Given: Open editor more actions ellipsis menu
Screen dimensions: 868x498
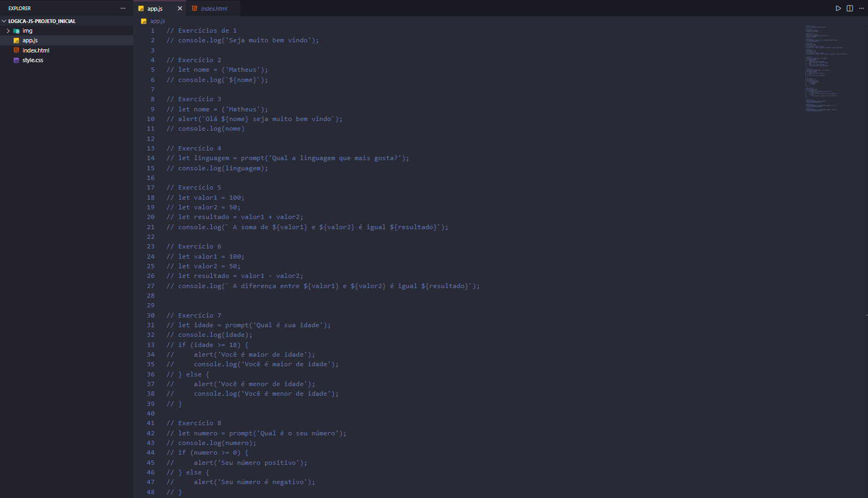Looking at the screenshot, I should [861, 8].
